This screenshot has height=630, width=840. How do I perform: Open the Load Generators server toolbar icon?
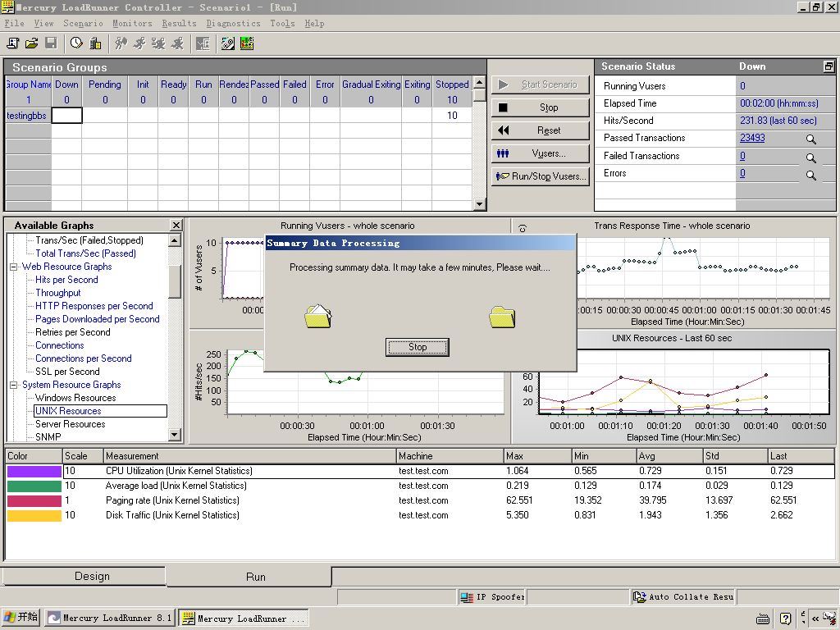pyautogui.click(x=95, y=43)
